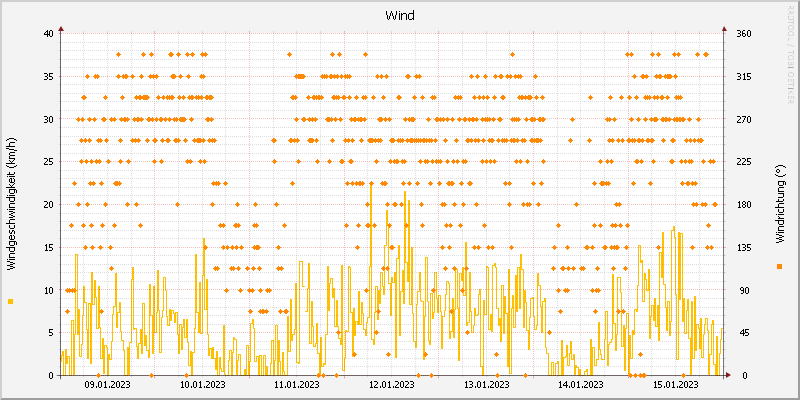Click the left axis value 10
The height and width of the screenshot is (400, 800).
click(x=48, y=290)
